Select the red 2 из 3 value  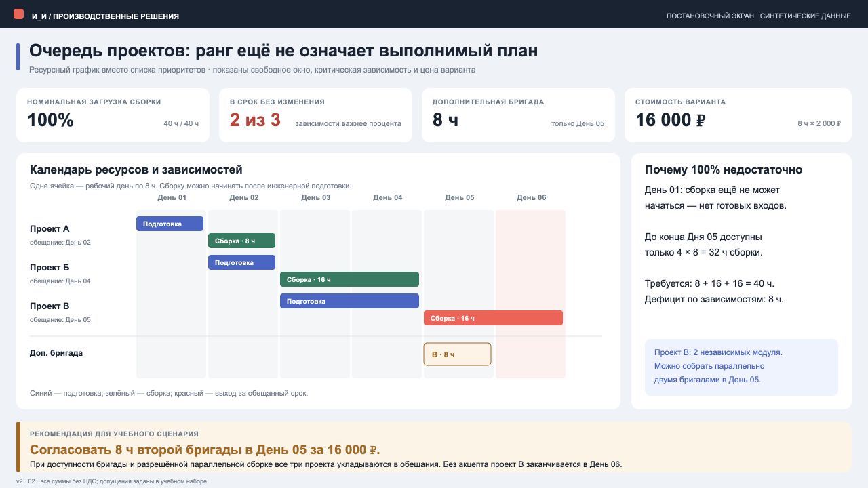(x=255, y=120)
